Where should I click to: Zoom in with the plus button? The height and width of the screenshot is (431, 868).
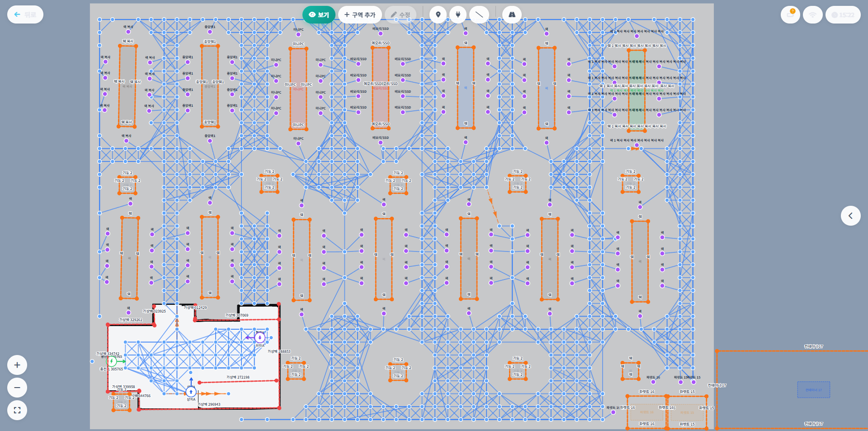coord(17,365)
